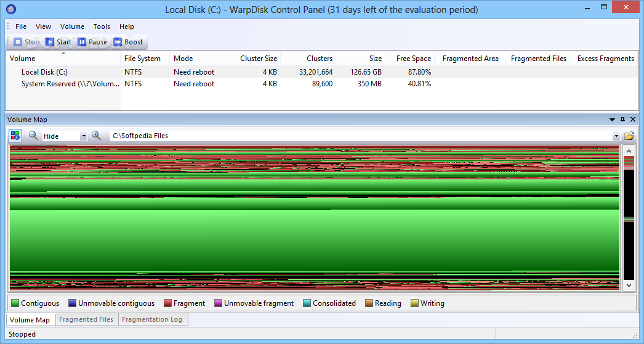Click the 87.80% free space cell
Image resolution: width=644 pixels, height=344 pixels.
click(x=419, y=72)
